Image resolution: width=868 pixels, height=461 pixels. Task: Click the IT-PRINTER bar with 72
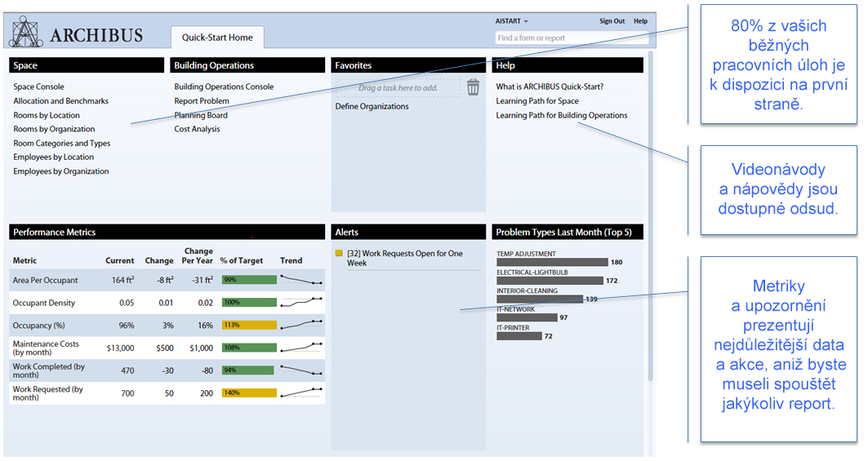pos(519,336)
